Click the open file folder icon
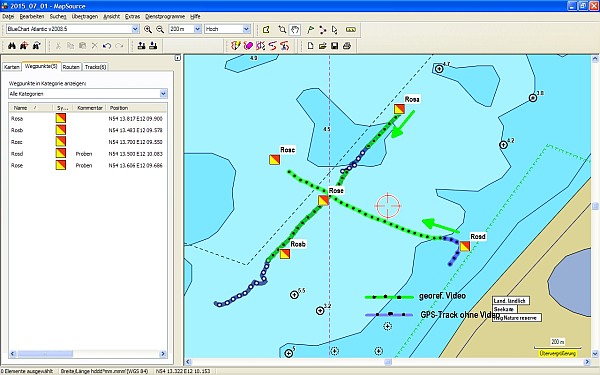Viewport: 600px width, 375px height. (322, 46)
